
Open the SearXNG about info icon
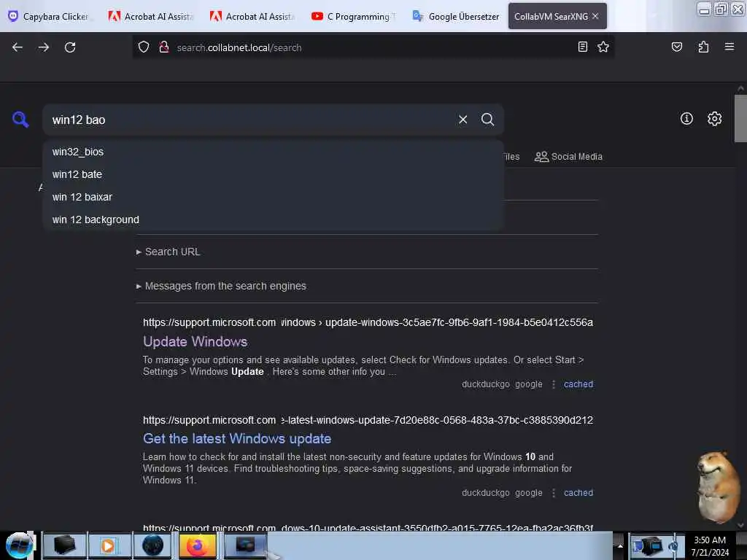686,119
